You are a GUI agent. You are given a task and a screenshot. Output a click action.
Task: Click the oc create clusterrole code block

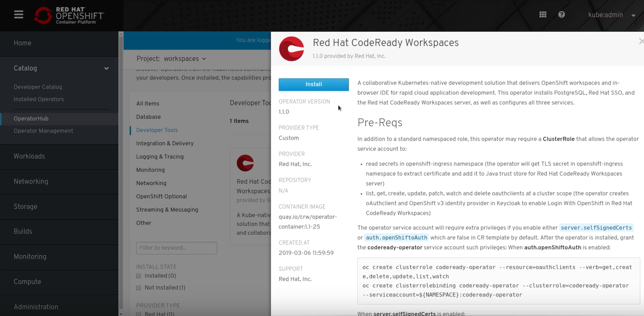click(498, 281)
